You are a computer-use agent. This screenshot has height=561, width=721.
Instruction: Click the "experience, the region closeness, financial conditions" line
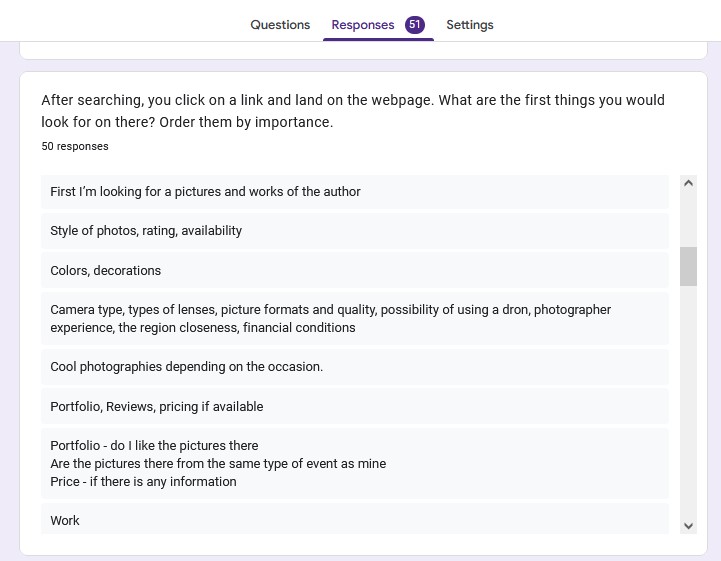click(203, 328)
